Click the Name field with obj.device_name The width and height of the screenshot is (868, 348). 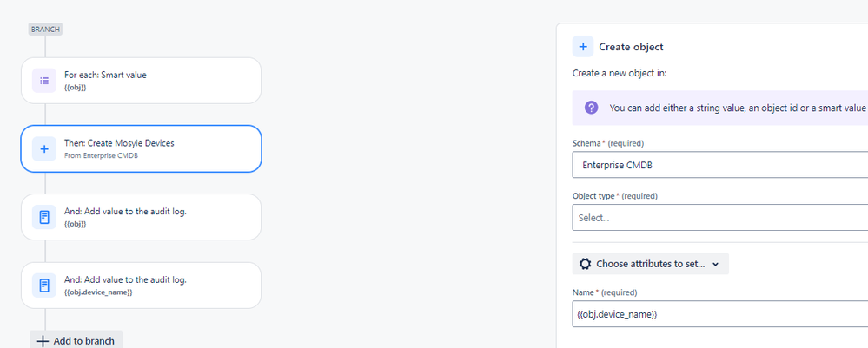coord(719,314)
